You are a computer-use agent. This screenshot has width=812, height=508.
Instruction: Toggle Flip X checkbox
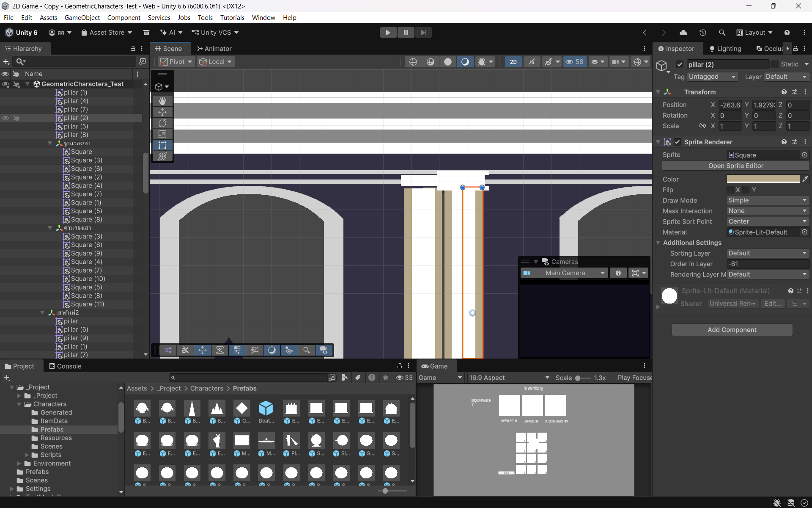click(x=730, y=190)
